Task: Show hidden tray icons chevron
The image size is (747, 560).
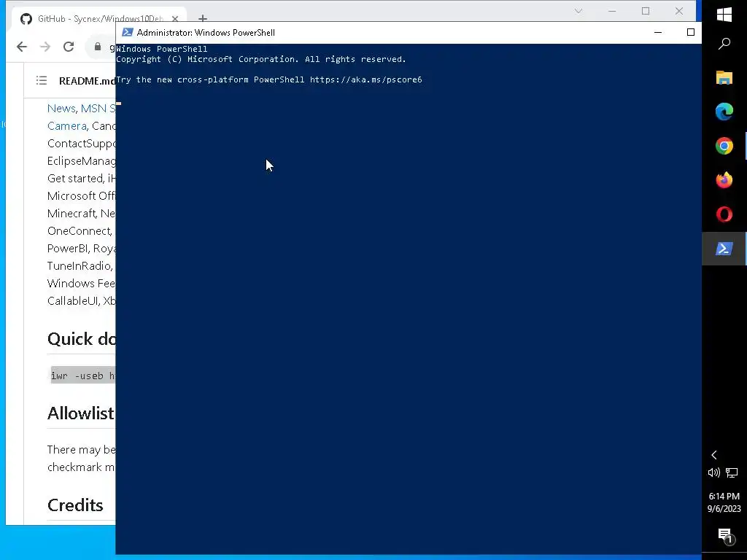Action: pyautogui.click(x=714, y=455)
